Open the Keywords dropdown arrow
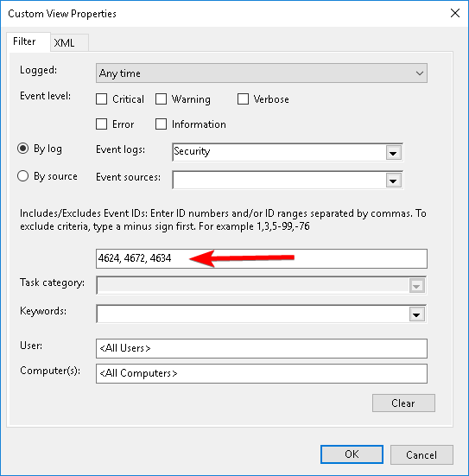Image resolution: width=469 pixels, height=476 pixels. coord(416,314)
